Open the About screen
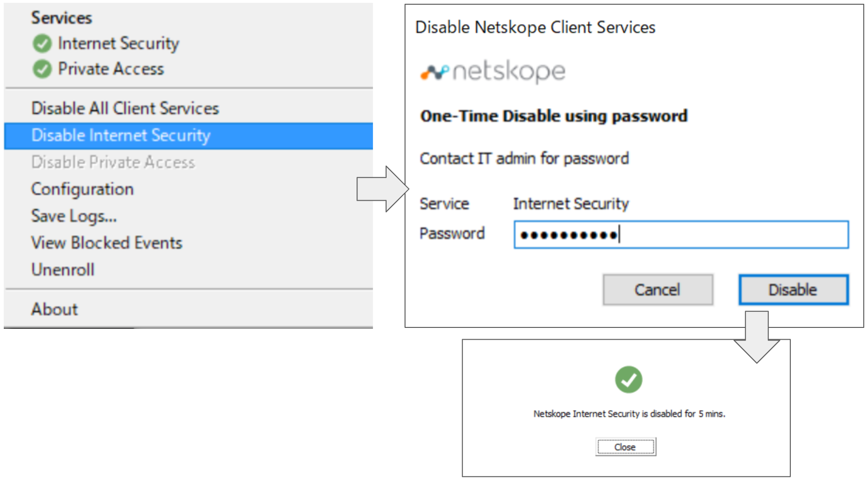The height and width of the screenshot is (481, 868). [x=54, y=310]
